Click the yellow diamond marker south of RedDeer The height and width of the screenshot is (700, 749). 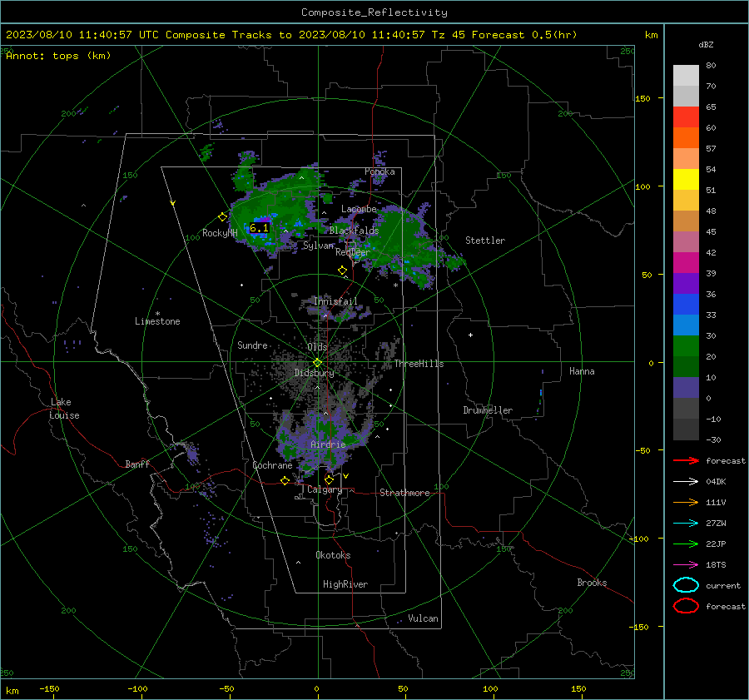(x=342, y=271)
